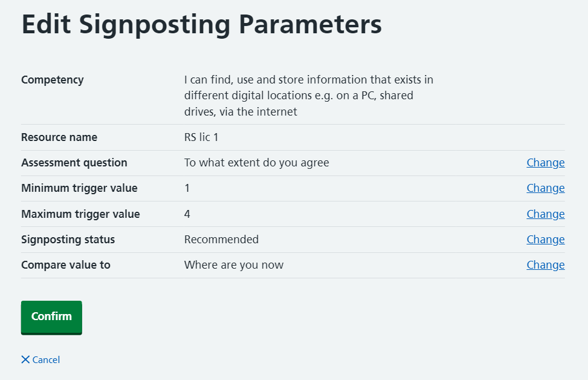Click the 'Where are you now' value
Image resolution: width=588 pixels, height=380 pixels.
[233, 264]
